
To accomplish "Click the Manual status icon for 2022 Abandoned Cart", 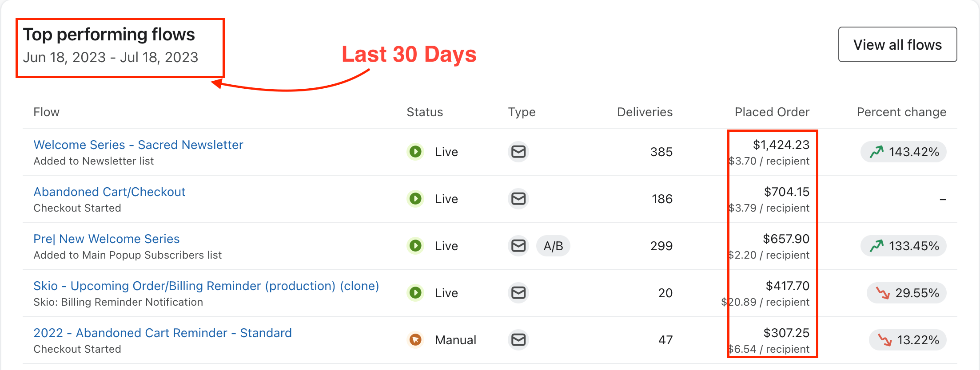I will [x=415, y=340].
